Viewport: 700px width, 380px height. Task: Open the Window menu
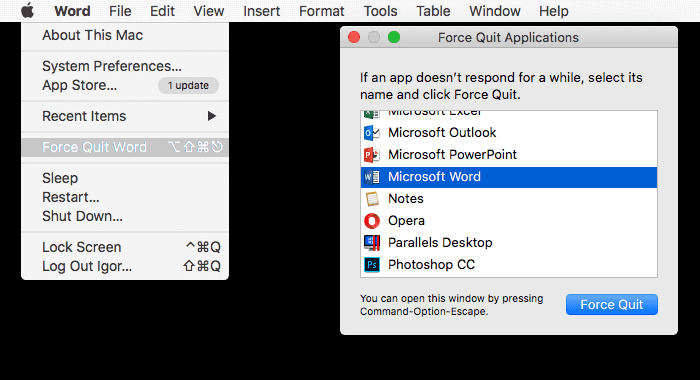pos(495,11)
